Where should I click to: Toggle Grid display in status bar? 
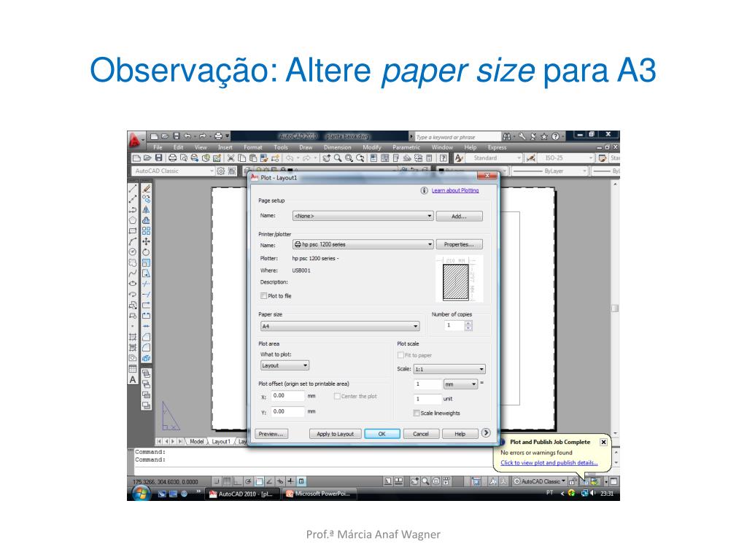(x=228, y=481)
